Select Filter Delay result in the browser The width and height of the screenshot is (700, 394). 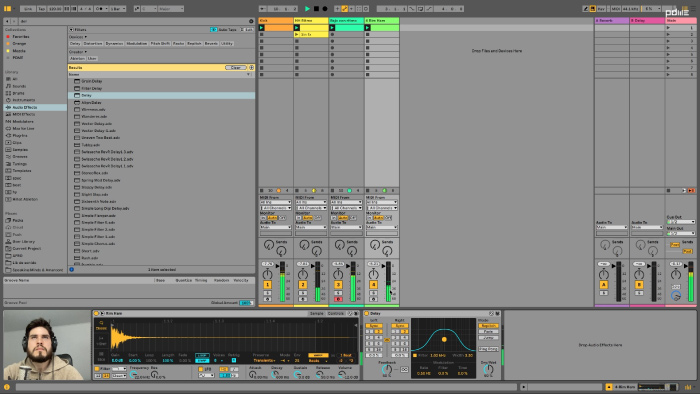[92, 88]
